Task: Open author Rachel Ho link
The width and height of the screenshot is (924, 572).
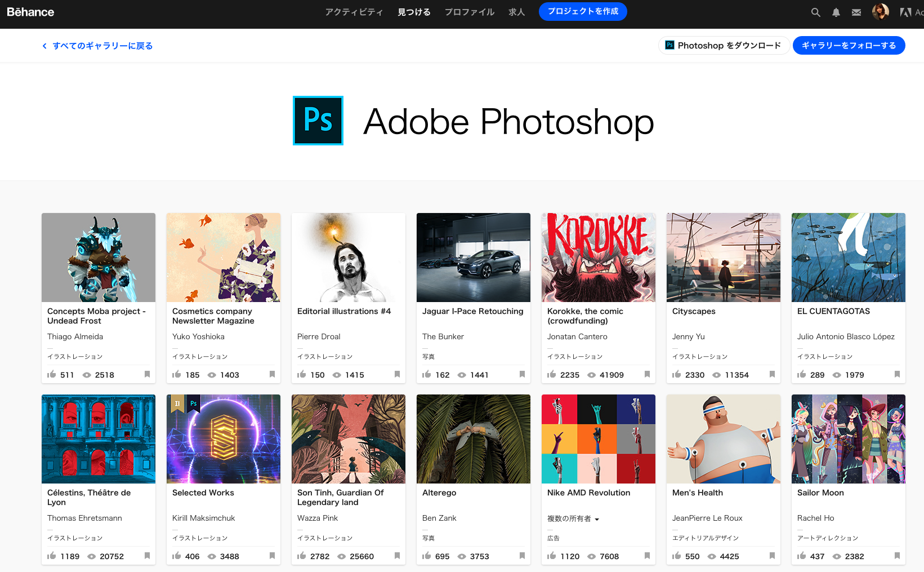Action: [815, 518]
